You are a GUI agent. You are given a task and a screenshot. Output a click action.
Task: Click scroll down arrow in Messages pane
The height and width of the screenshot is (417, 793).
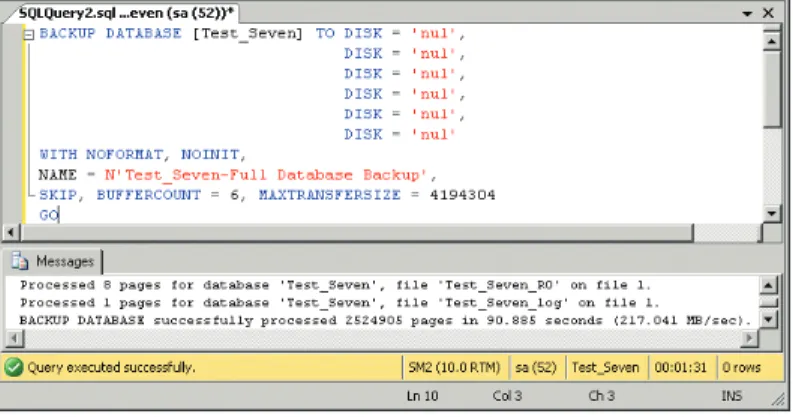(768, 319)
